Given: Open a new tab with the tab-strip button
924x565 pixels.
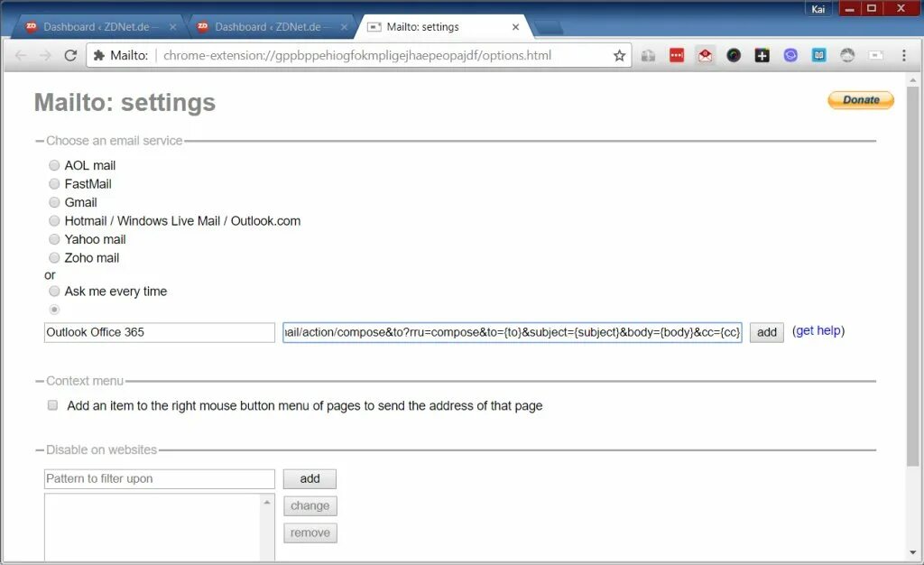Looking at the screenshot, I should pos(550,27).
